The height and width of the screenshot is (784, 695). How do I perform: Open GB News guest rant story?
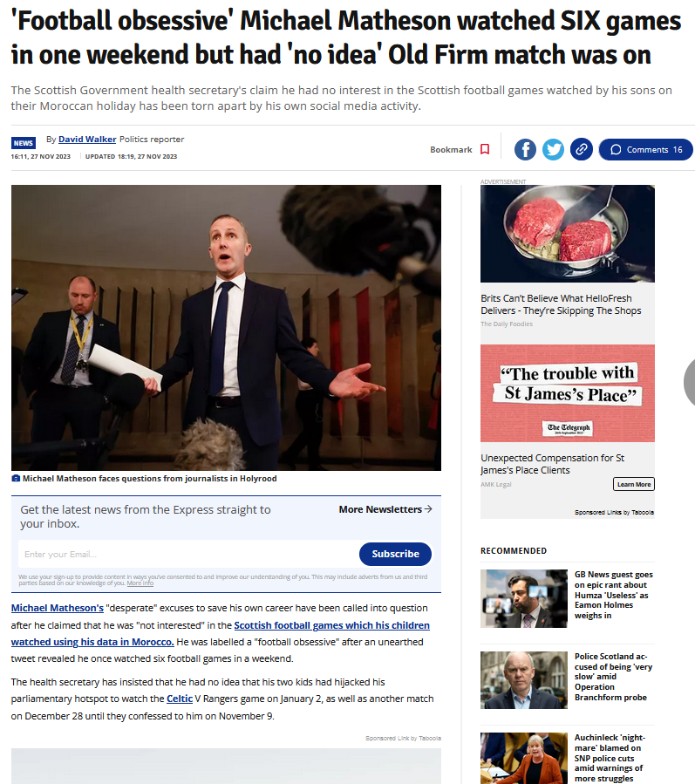pos(614,595)
